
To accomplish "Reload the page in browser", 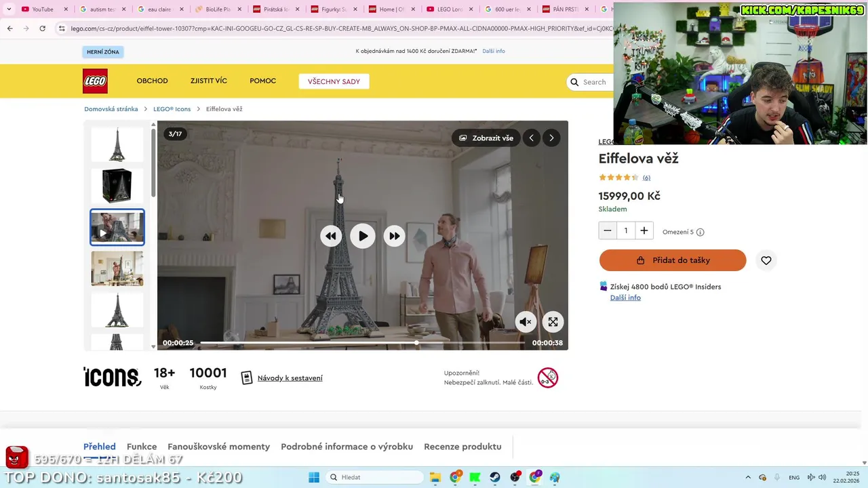I will coord(42,28).
